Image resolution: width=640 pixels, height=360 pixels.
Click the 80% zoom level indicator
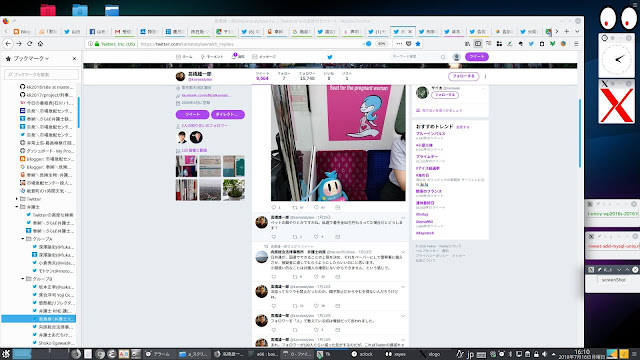point(381,44)
